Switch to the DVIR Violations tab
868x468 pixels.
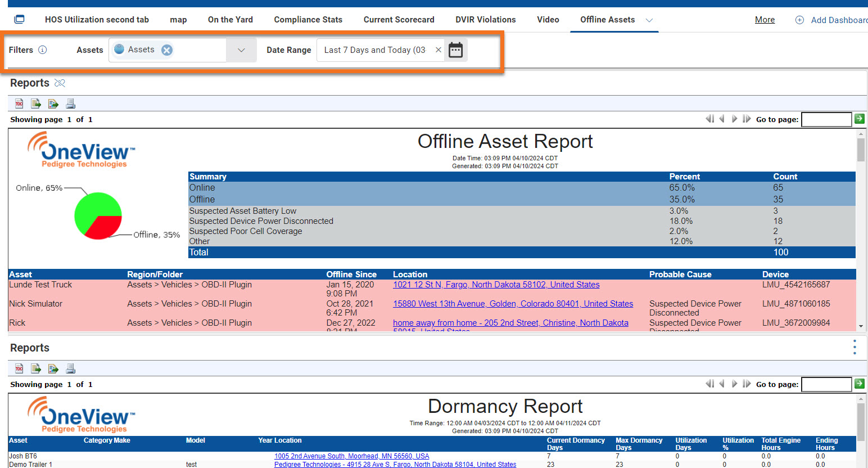[x=486, y=20]
